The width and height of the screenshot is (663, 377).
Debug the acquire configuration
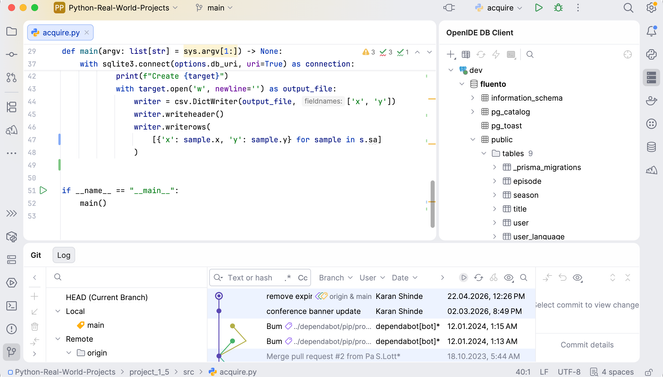point(558,8)
